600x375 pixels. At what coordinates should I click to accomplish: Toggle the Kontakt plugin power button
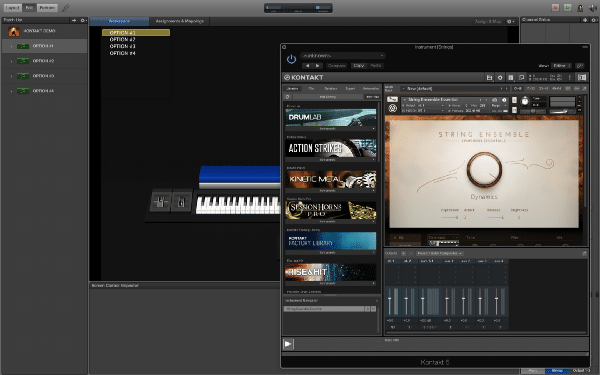coord(291,59)
